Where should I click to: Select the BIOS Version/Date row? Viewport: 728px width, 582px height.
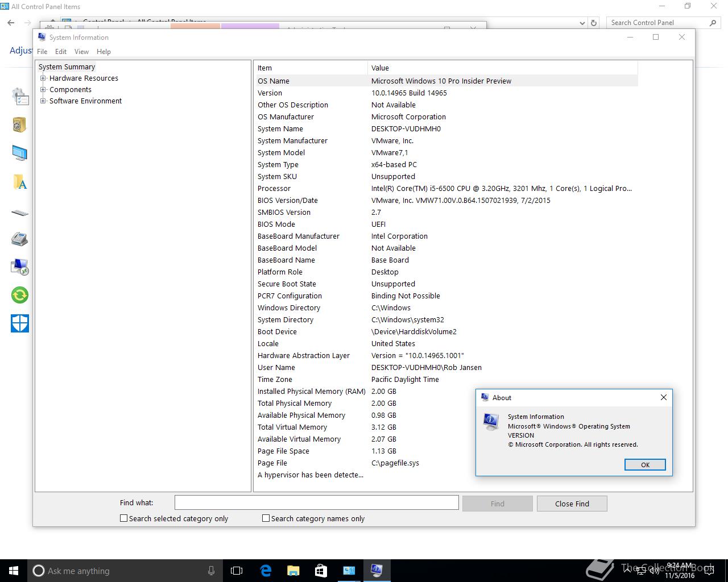pos(446,200)
